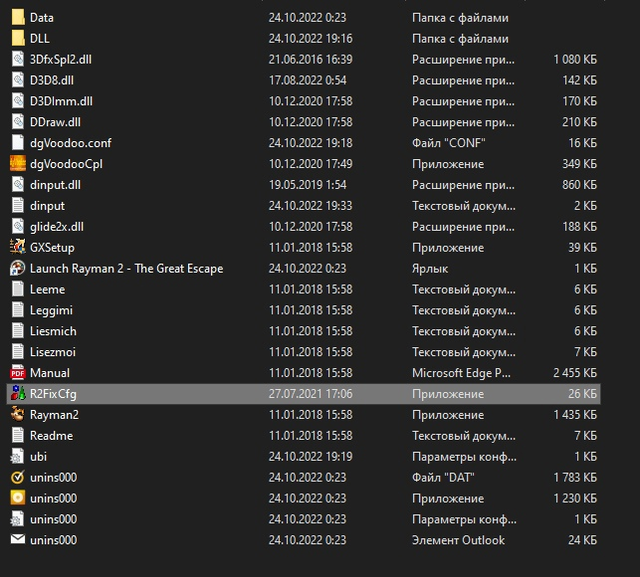This screenshot has height=577, width=640.
Task: Click the type Microsoft Edge P...
Action: click(461, 373)
